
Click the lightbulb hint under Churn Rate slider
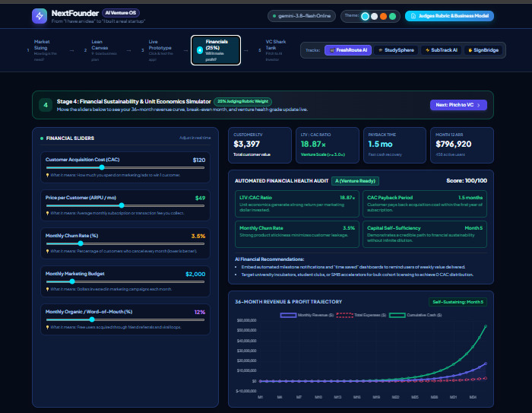(47, 251)
